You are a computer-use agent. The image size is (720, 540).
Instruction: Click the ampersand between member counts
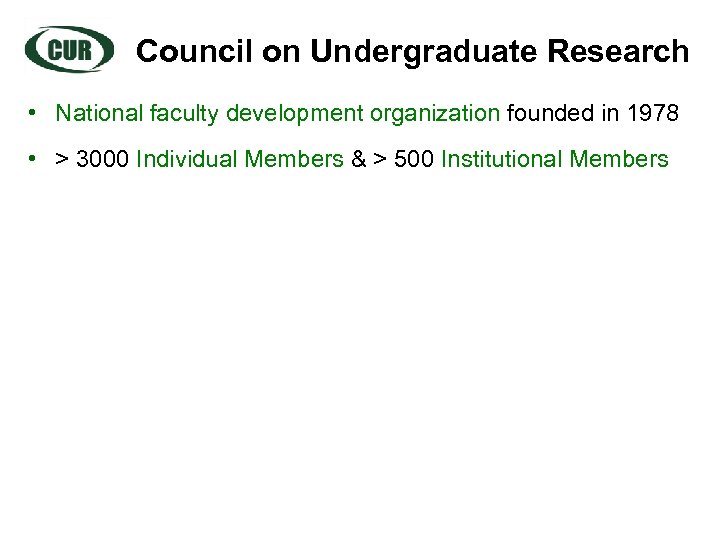358,158
